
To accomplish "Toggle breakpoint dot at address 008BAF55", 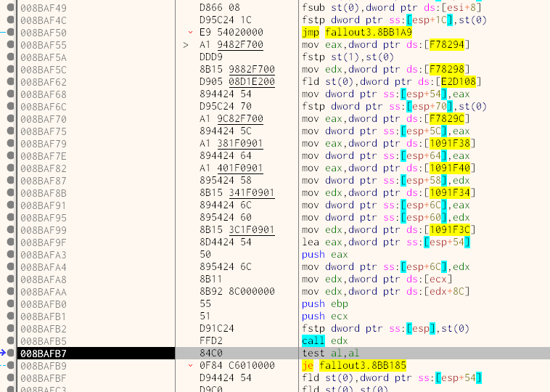I will (11, 44).
